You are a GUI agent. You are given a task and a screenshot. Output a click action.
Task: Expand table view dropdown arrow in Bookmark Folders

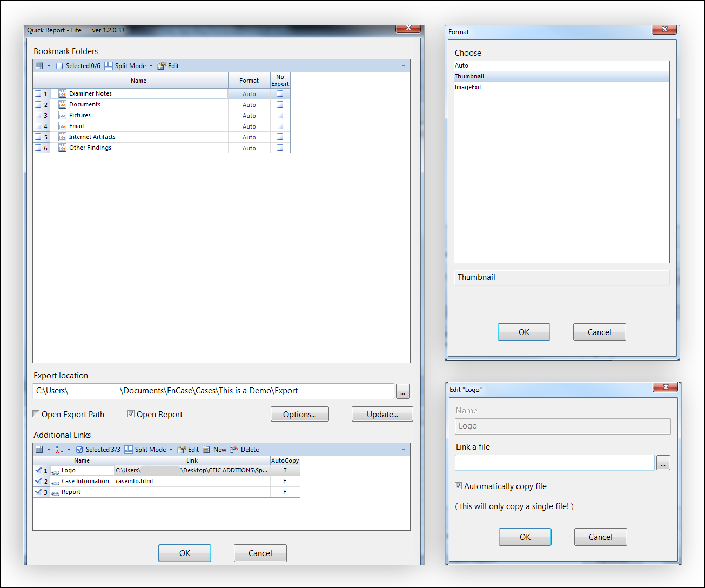point(49,66)
